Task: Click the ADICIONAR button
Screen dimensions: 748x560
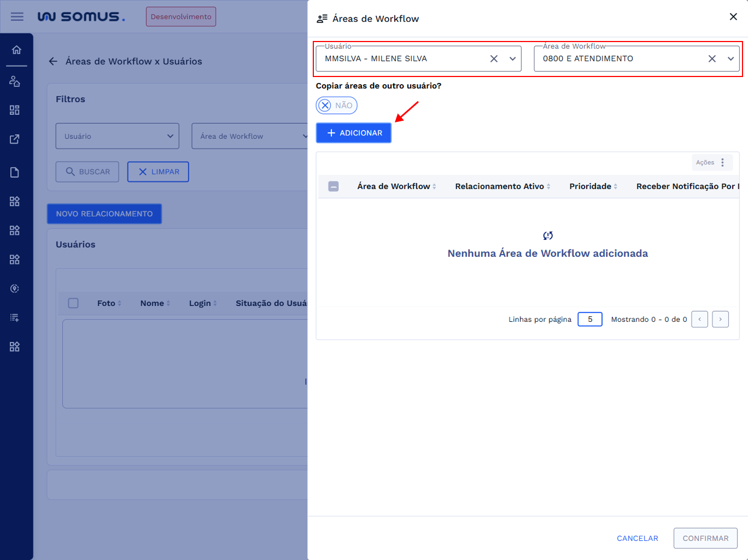Action: 354,133
